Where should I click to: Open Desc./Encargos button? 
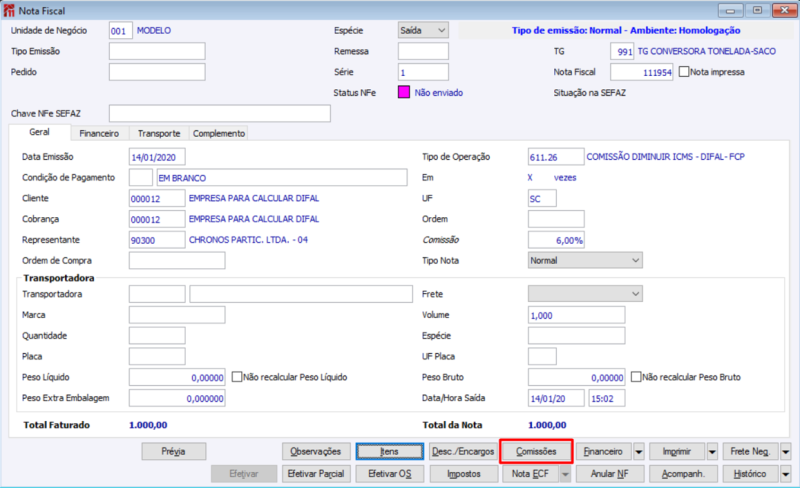tap(463, 452)
